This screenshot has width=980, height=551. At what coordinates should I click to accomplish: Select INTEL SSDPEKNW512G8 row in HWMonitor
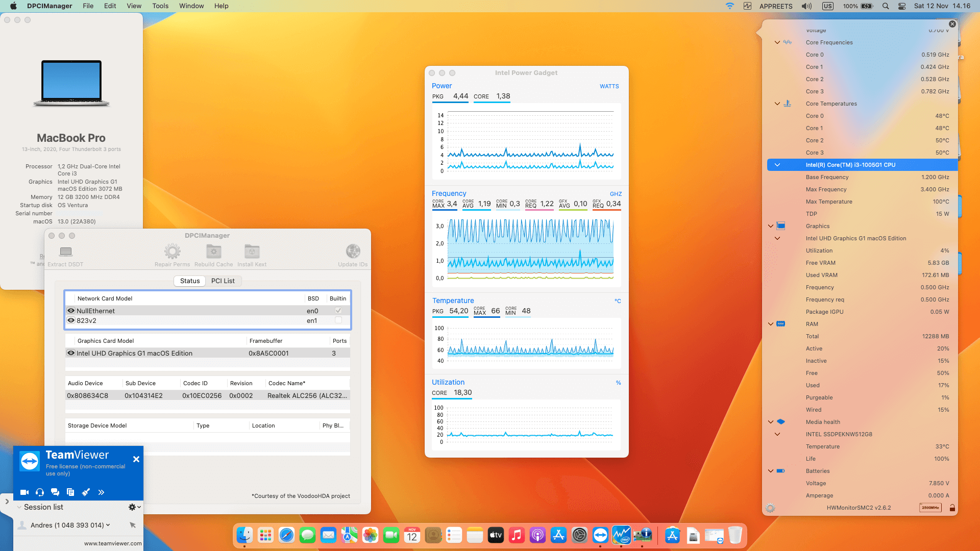pos(862,434)
